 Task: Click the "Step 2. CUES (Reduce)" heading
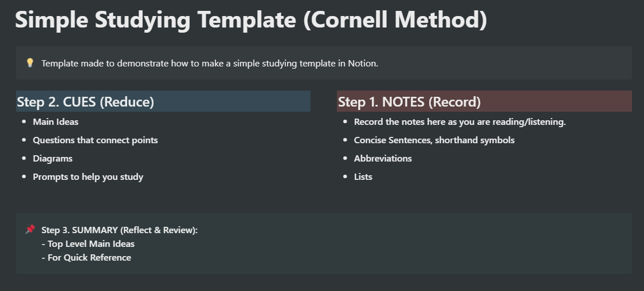85,102
